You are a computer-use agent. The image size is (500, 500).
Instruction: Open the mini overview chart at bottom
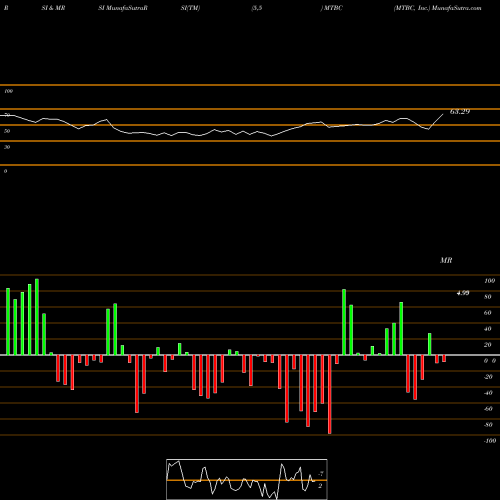click(x=247, y=479)
